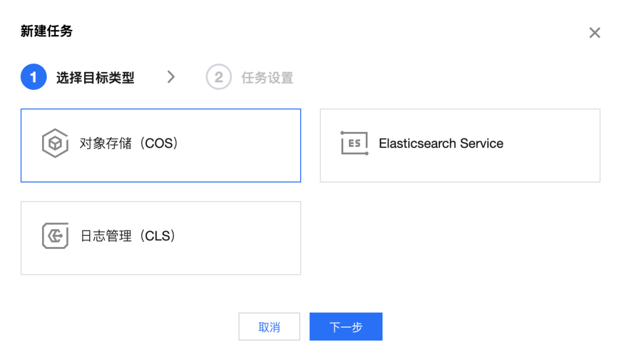
Task: Click the 新建任务 dialog title
Action: pyautogui.click(x=47, y=32)
